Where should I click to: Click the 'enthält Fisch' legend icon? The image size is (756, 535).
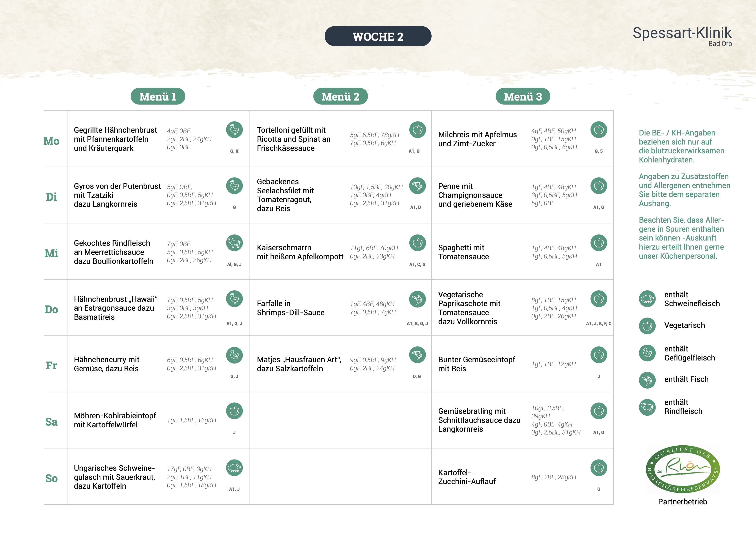point(647,380)
